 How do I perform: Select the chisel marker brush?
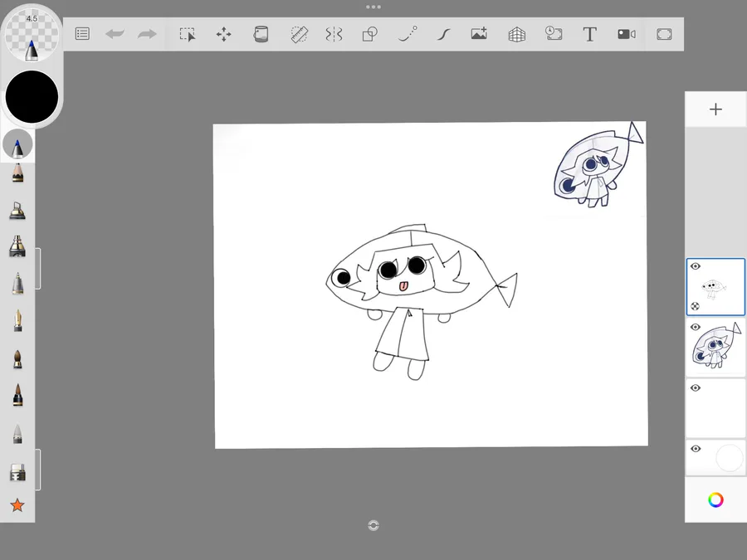click(17, 246)
